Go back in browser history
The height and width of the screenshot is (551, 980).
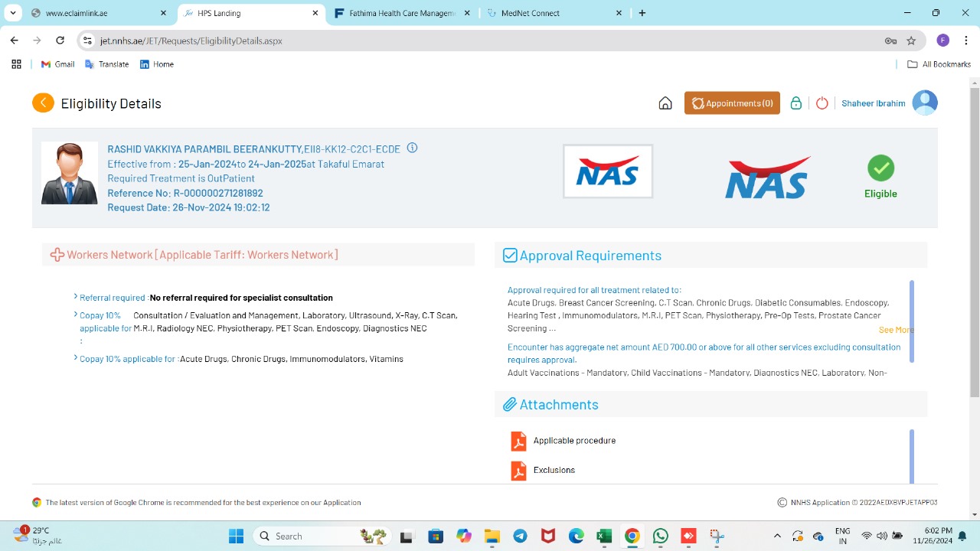pyautogui.click(x=15, y=41)
